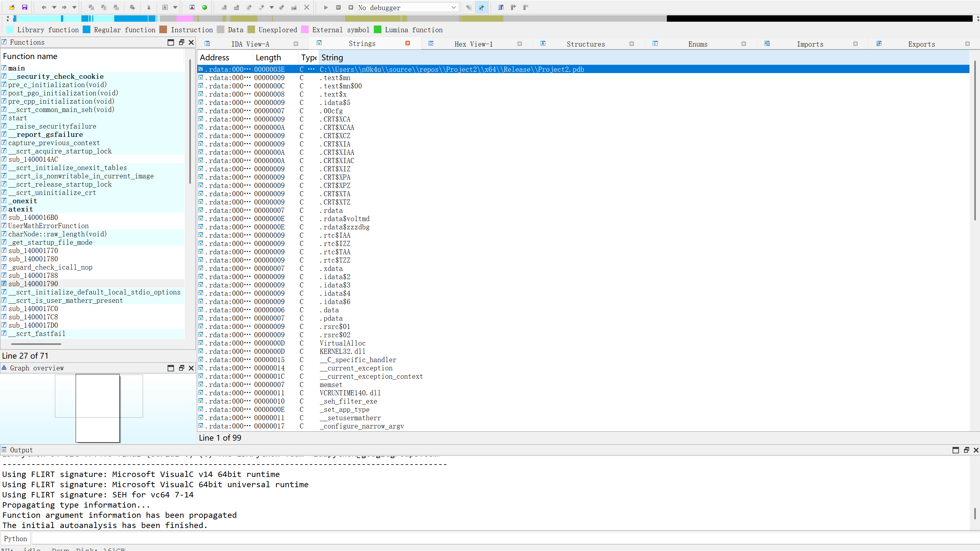This screenshot has height=551, width=980.
Task: Click the create string 'A' plus icon
Action: [249, 7]
